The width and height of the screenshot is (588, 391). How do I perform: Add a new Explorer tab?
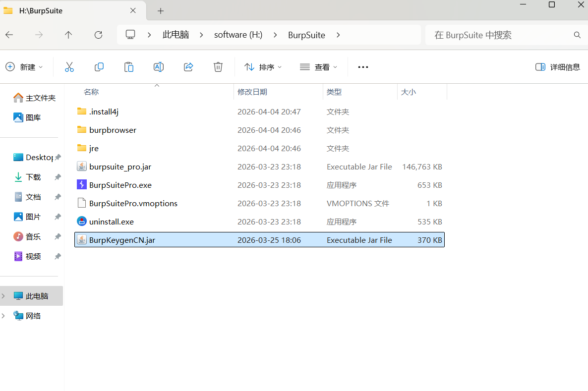[161, 11]
